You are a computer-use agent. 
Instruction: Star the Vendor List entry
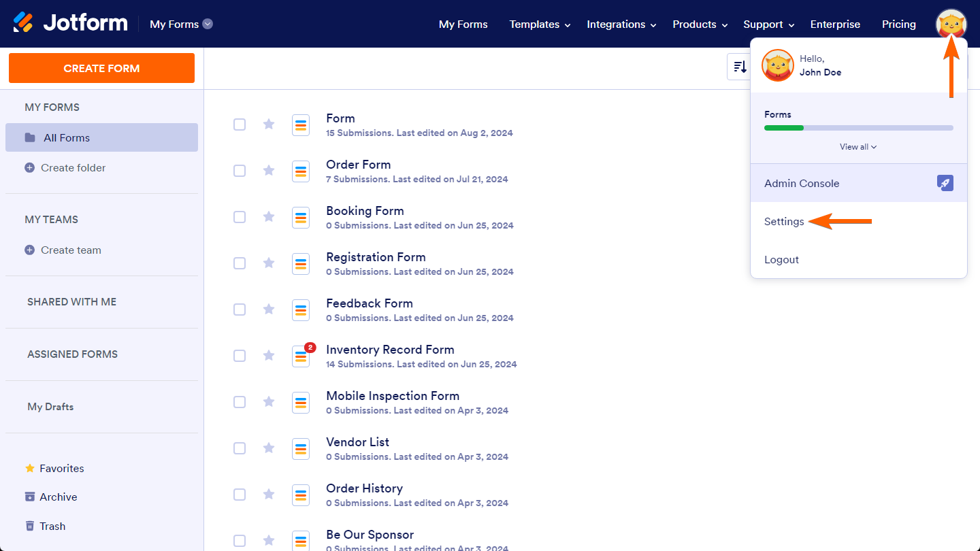(269, 448)
